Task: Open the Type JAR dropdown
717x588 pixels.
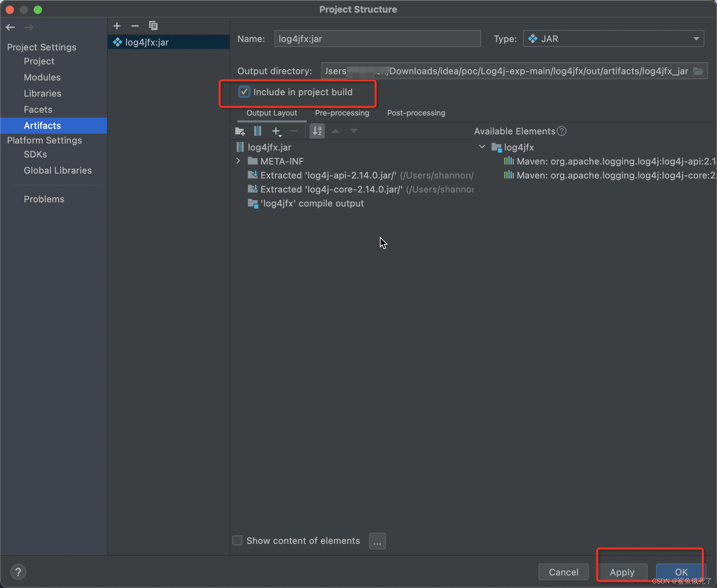Action: pyautogui.click(x=613, y=39)
